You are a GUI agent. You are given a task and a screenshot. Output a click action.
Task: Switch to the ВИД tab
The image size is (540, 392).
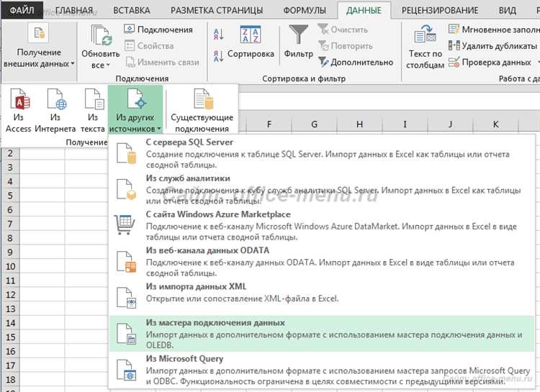point(508,10)
